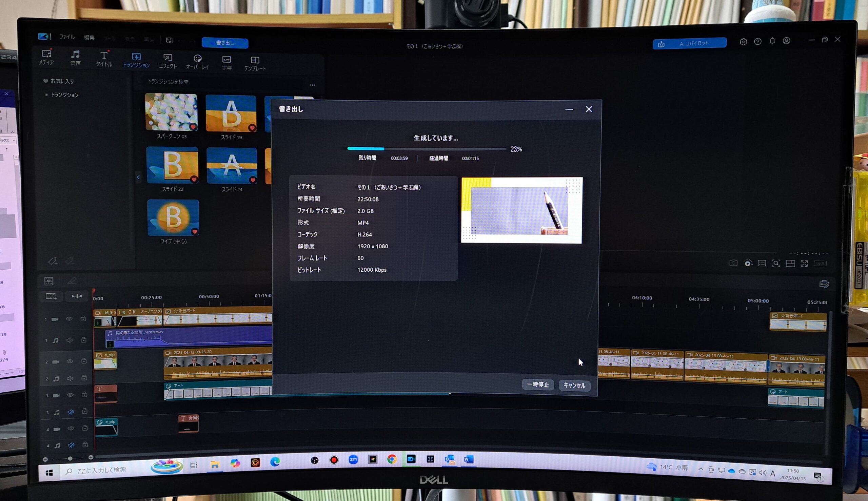The image size is (868, 501).
Task: Toggle visibility of video track 2
Action: (70, 361)
